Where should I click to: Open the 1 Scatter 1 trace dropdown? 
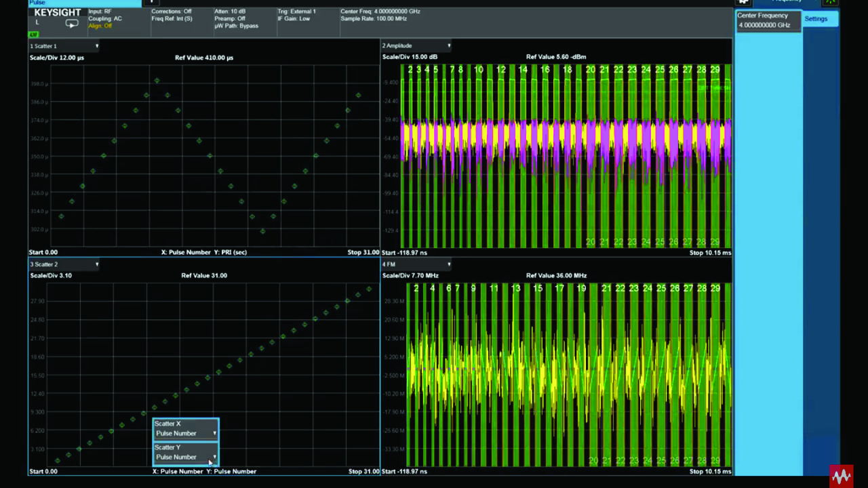pyautogui.click(x=64, y=45)
